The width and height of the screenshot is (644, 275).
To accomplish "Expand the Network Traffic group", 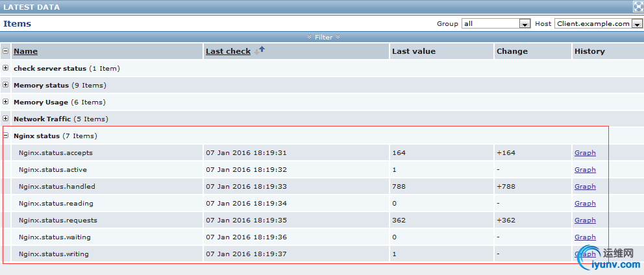I will click(x=5, y=119).
